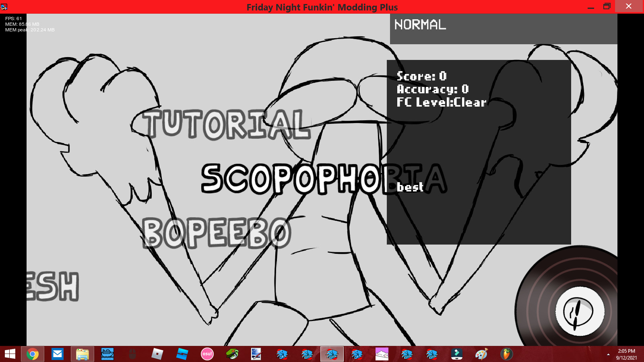Show hidden system tray icons

click(608, 354)
